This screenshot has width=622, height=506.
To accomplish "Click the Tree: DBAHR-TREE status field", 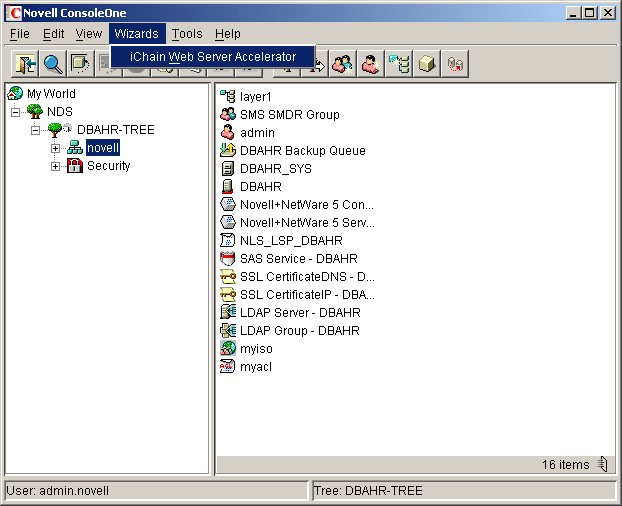I will (x=464, y=491).
